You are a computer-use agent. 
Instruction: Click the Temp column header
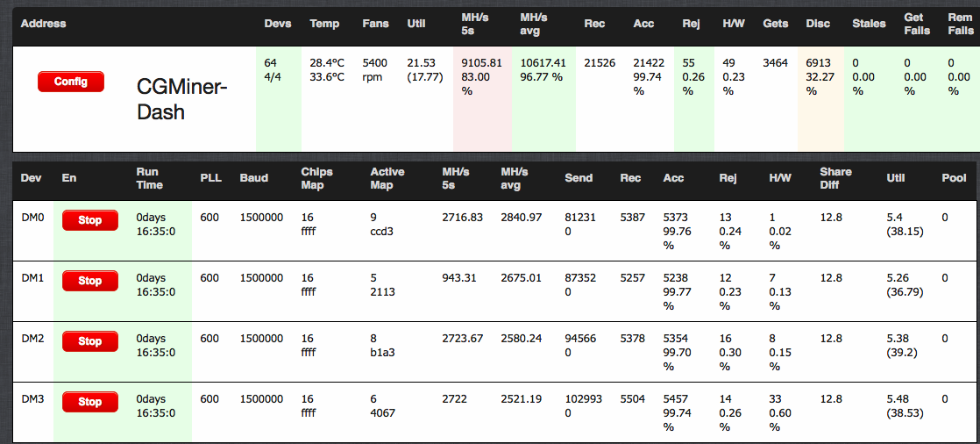coord(324,24)
